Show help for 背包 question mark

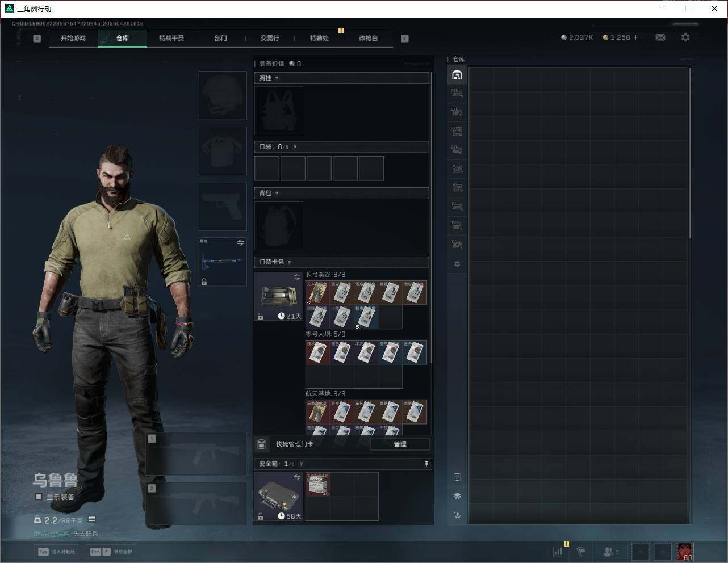coord(277,194)
